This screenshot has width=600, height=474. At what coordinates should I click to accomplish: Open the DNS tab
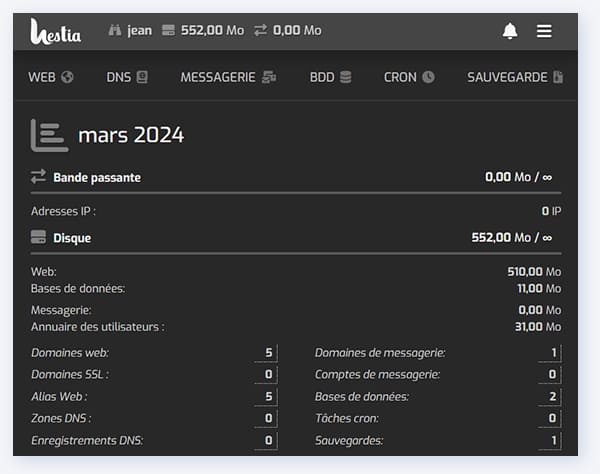click(127, 77)
